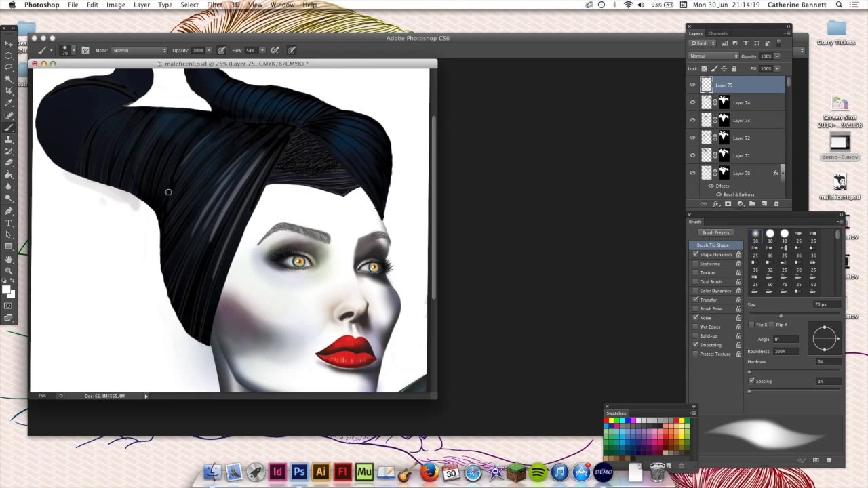Select the Move tool
Screen dimensions: 868x488
tap(9, 43)
